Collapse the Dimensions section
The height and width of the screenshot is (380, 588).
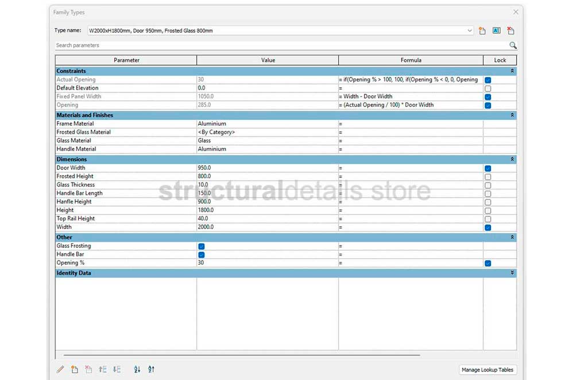(512, 160)
